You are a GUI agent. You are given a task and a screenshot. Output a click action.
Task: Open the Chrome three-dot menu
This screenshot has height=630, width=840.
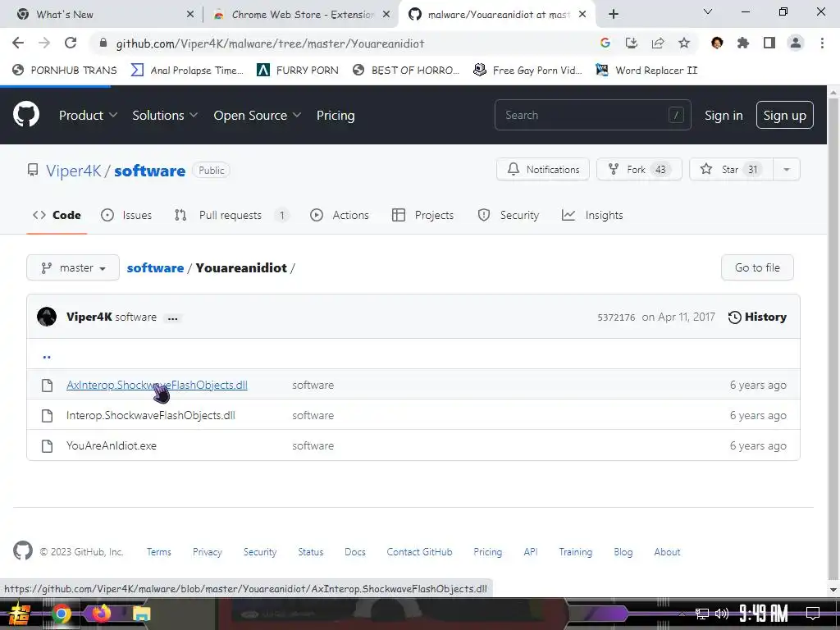(x=822, y=43)
